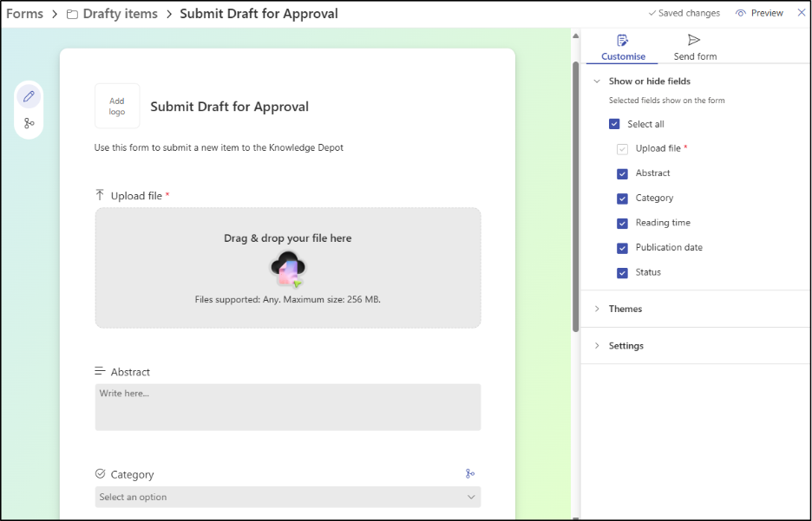Open the conditional branching icon in left sidebar
Screen dimensions: 812x521
[x=29, y=122]
